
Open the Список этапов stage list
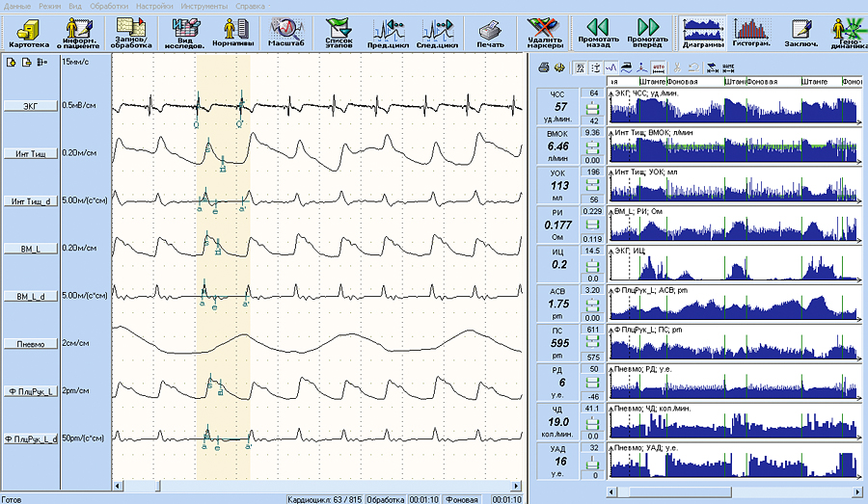[x=337, y=32]
